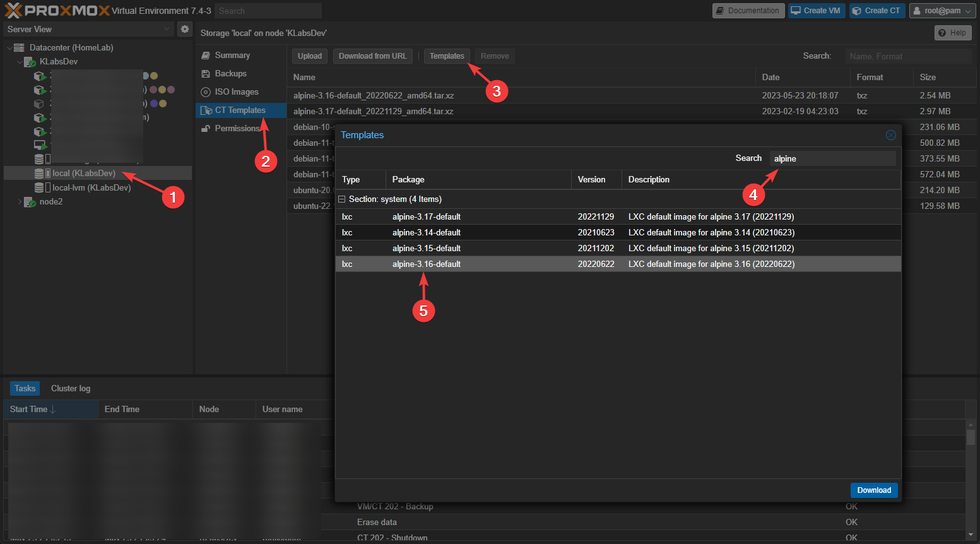Click the Templates search field containing alpine
Screen dimensions: 980x544
(833, 158)
